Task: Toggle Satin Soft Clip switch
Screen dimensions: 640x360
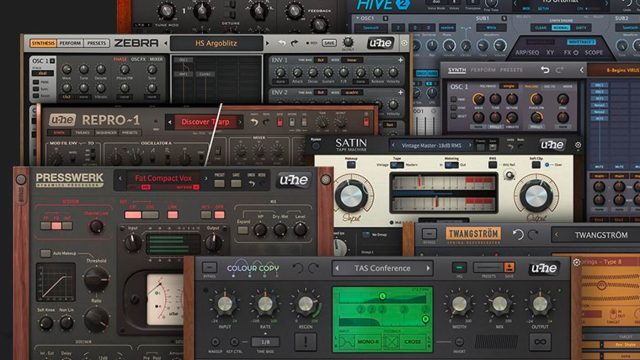Action: tap(536, 165)
